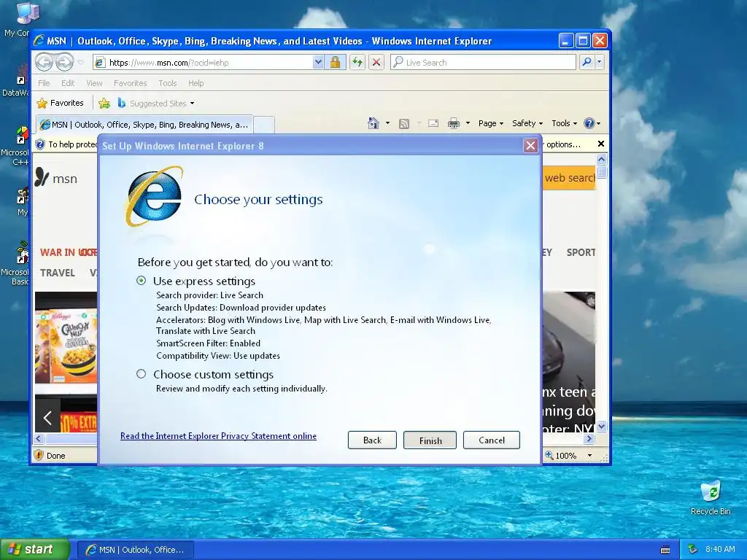The width and height of the screenshot is (747, 560).
Task: Click the security lock icon in address bar
Action: coord(335,62)
